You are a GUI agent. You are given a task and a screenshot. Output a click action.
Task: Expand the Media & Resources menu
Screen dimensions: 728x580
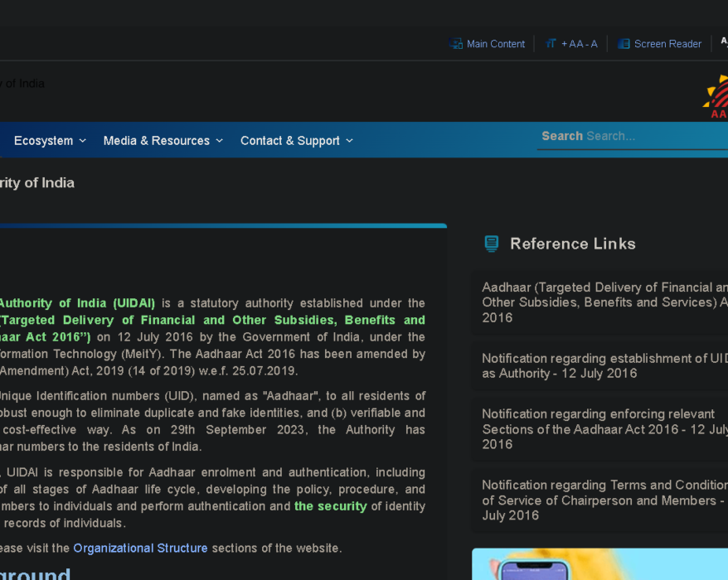[163, 141]
